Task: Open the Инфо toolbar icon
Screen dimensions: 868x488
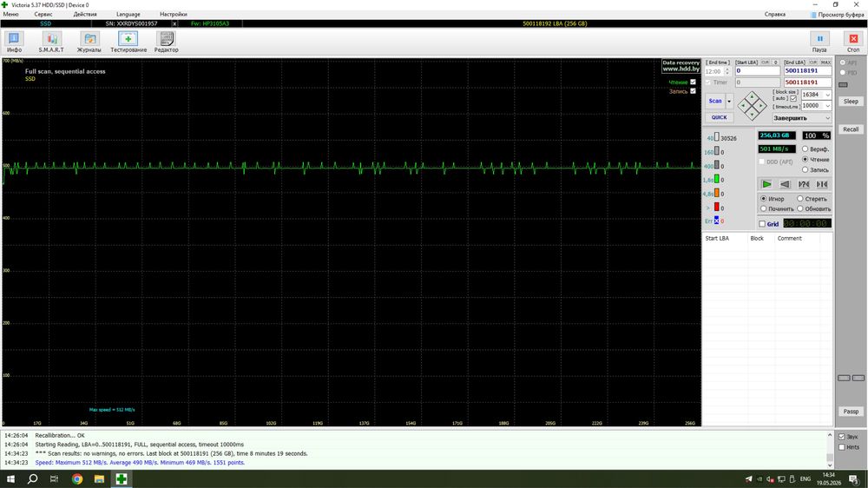Action: pos(14,39)
